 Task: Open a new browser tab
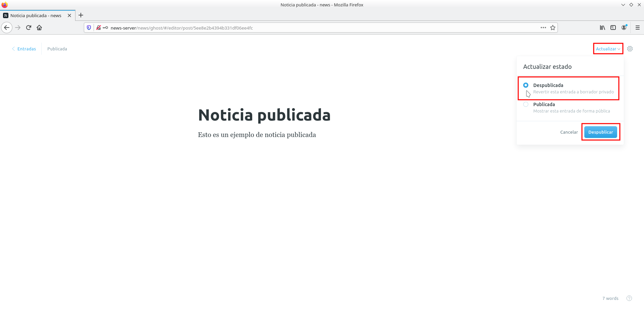[x=81, y=15]
